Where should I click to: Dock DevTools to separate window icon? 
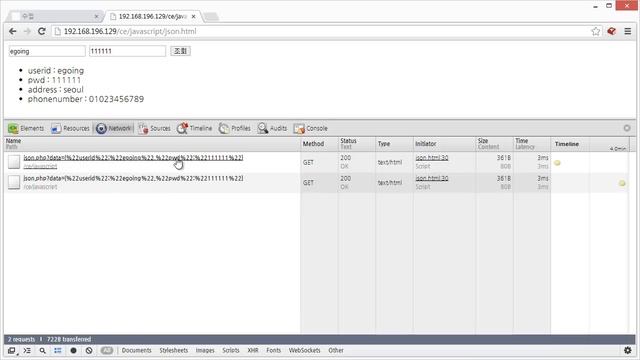pos(11,351)
